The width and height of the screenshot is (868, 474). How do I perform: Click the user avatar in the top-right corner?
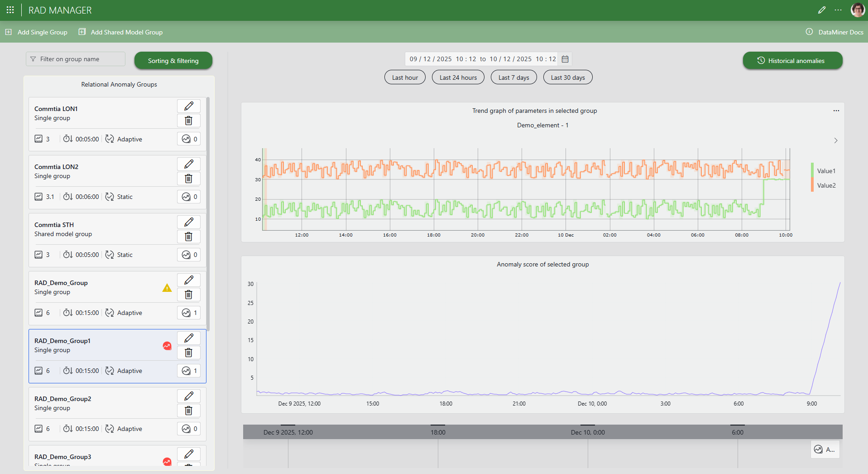(858, 10)
